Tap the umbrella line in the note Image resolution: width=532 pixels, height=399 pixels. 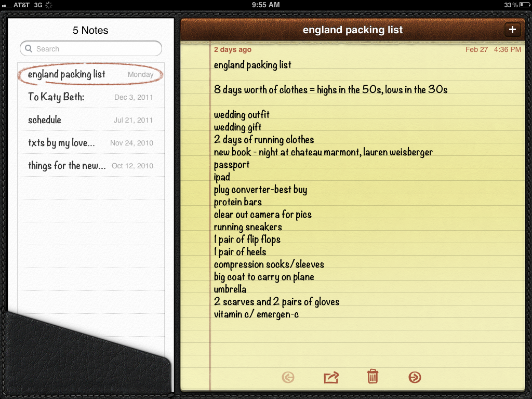(230, 289)
